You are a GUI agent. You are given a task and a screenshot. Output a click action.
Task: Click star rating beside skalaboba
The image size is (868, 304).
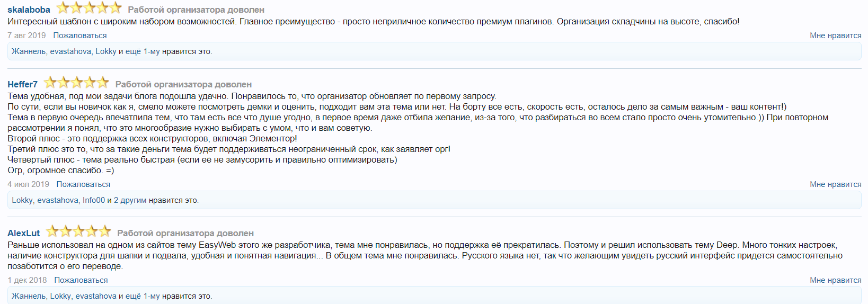pos(89,8)
